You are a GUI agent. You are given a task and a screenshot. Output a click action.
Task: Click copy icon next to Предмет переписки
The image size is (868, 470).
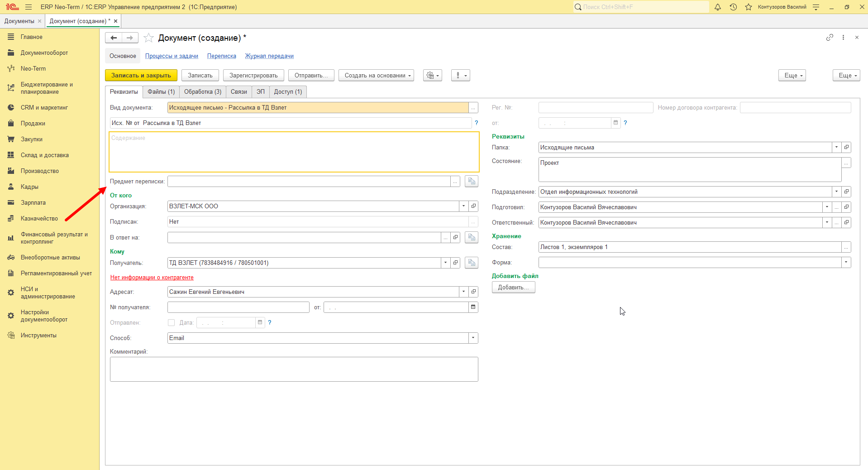point(472,181)
